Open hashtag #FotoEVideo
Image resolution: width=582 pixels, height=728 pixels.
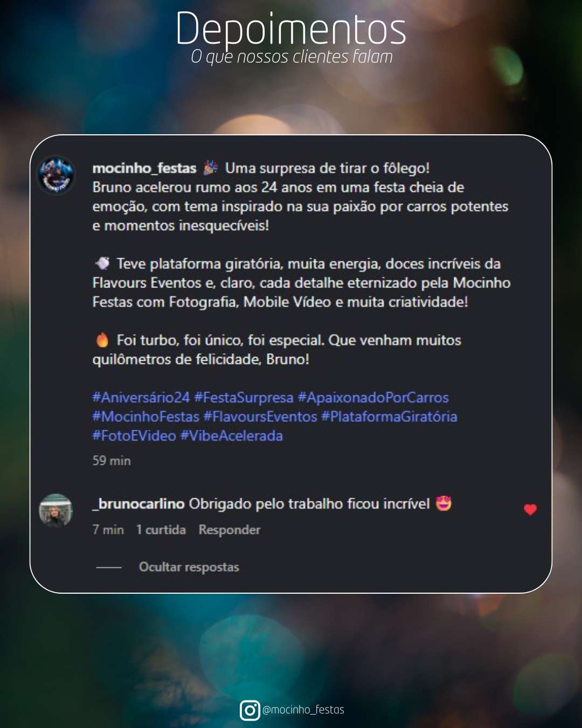pyautogui.click(x=134, y=436)
